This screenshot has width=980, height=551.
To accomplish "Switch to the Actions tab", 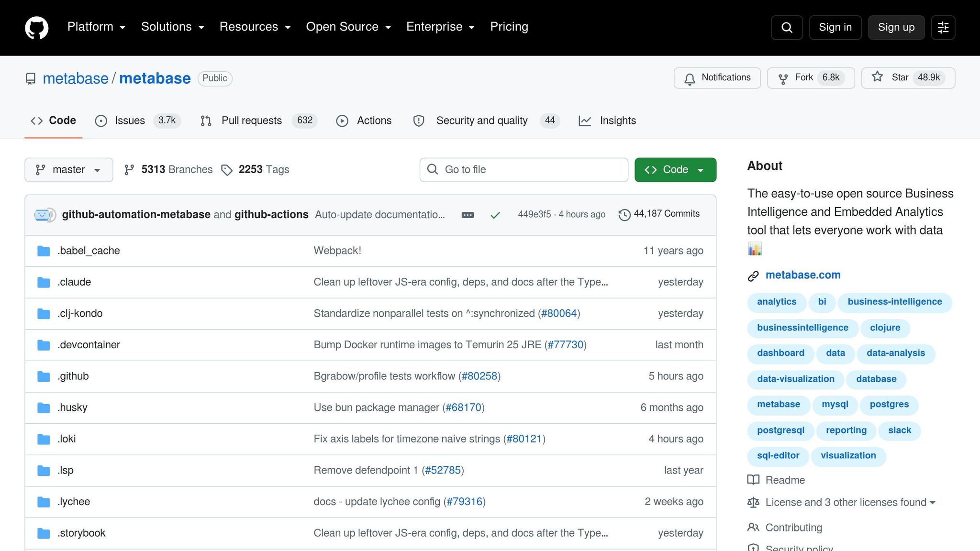I will pos(364,121).
